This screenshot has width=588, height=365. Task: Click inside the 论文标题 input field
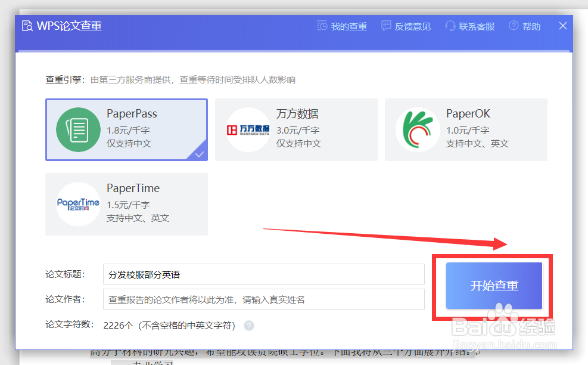click(262, 274)
